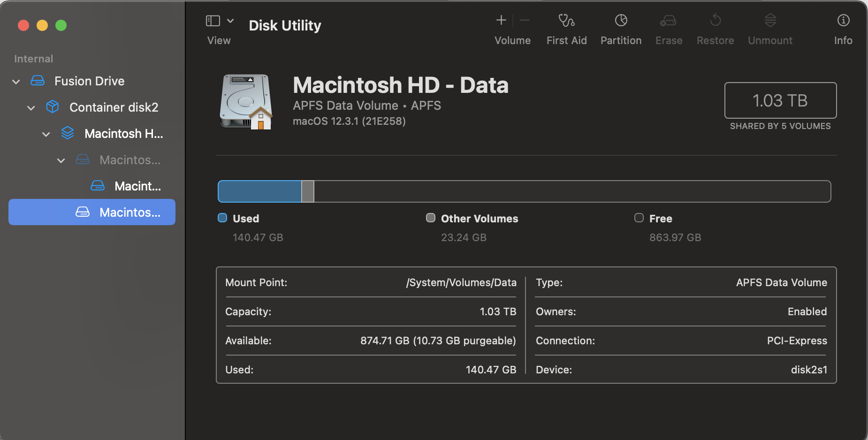Click the disk usage bar

(524, 191)
